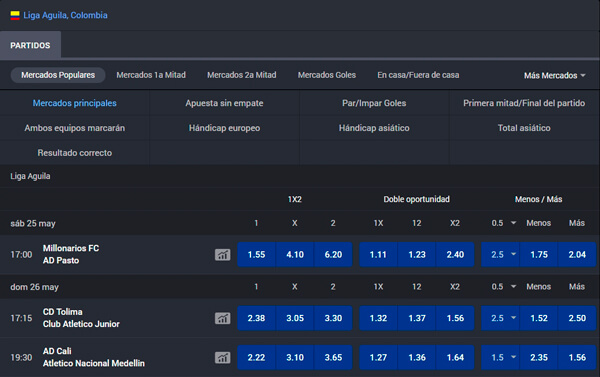
Task: Select Mercados principales market
Action: 75,103
